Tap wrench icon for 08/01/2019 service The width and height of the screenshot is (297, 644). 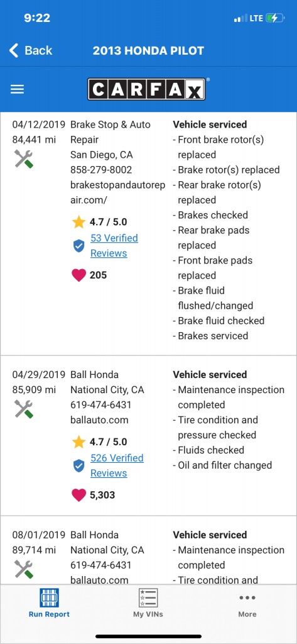pos(24,569)
